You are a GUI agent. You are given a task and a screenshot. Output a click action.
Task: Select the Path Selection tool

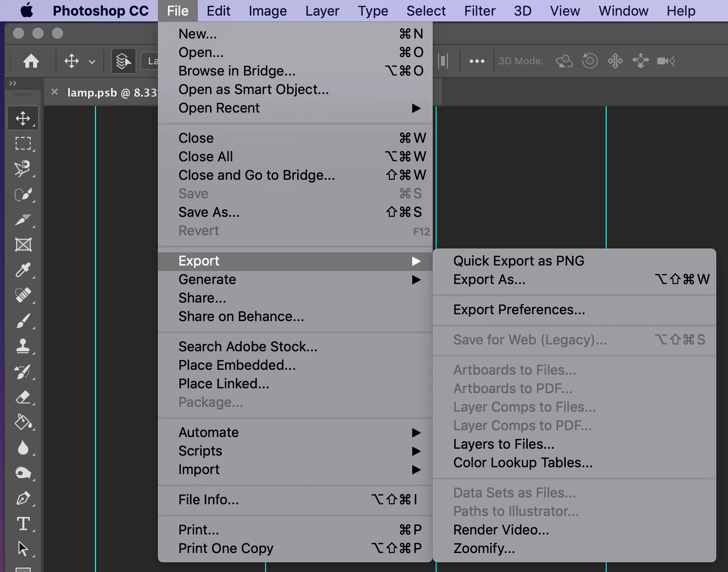pos(23,549)
